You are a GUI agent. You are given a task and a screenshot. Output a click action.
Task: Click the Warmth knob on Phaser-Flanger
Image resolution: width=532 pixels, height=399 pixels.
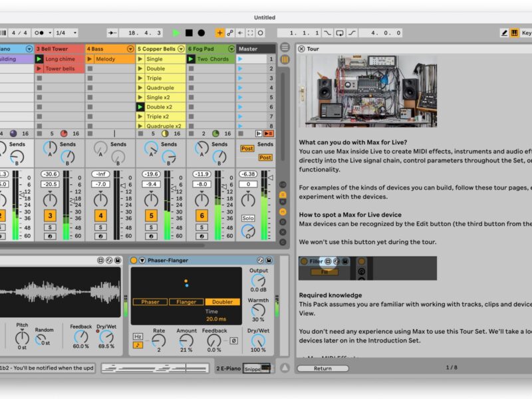coord(258,310)
